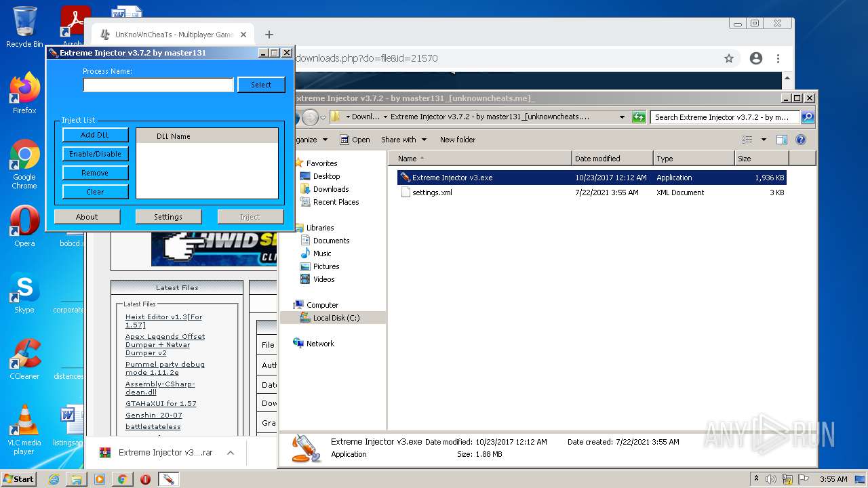Click Chrome address bar URL
This screenshot has width=868, height=488.
click(367, 58)
